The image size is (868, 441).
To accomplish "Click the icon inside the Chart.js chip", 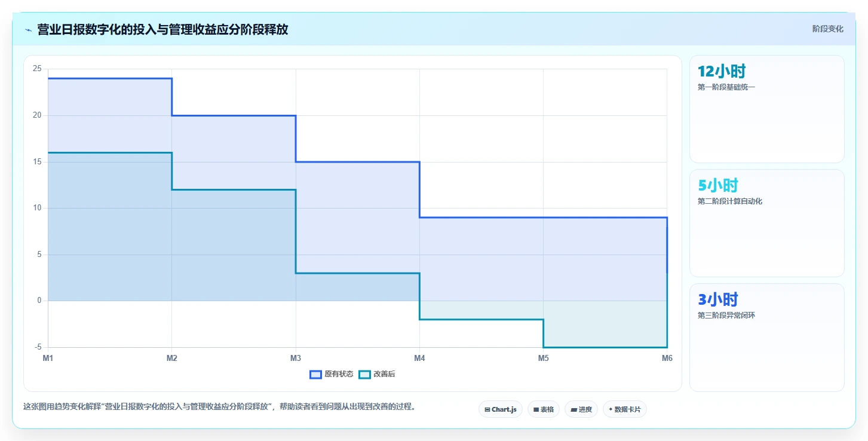I will [487, 410].
